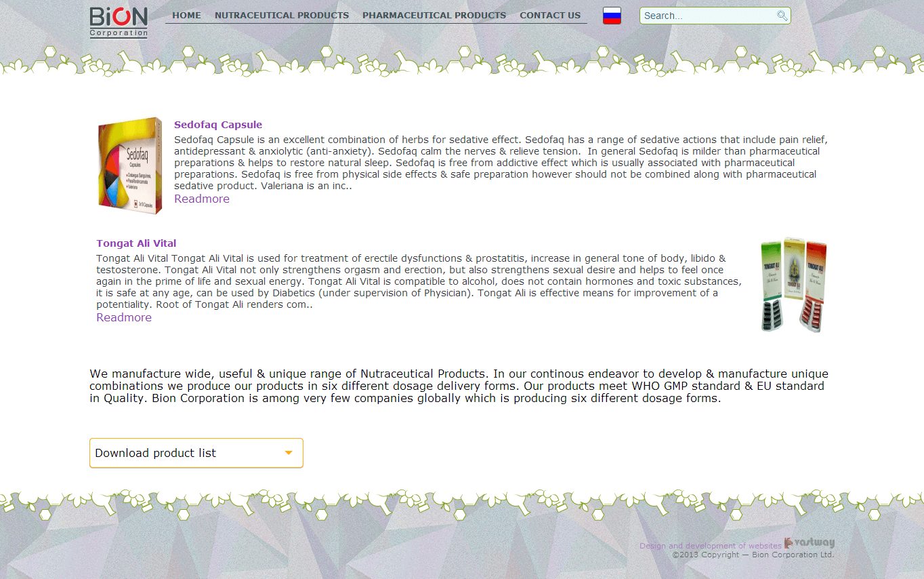Click Readmore under the Tongat Ali description
The width and height of the screenshot is (924, 579).
pyautogui.click(x=124, y=317)
